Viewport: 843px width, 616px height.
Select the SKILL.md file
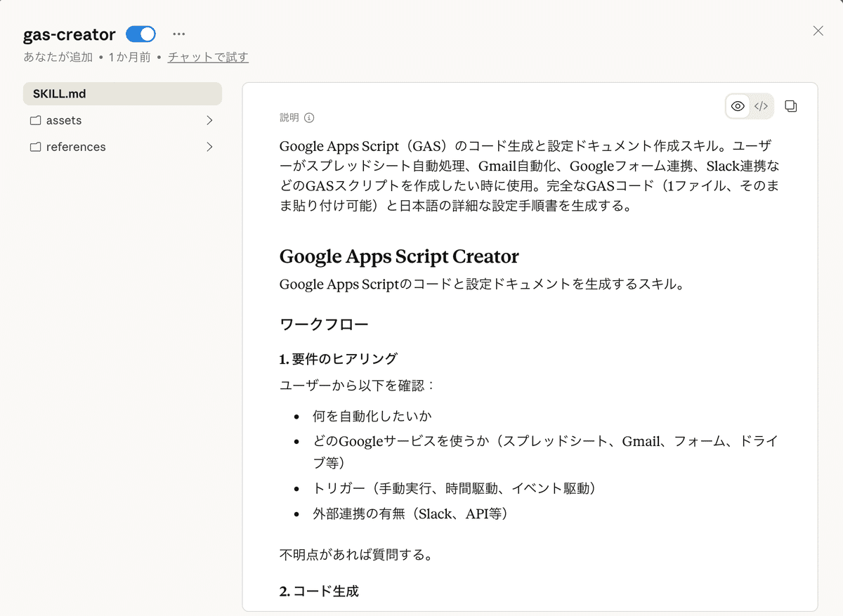click(122, 93)
